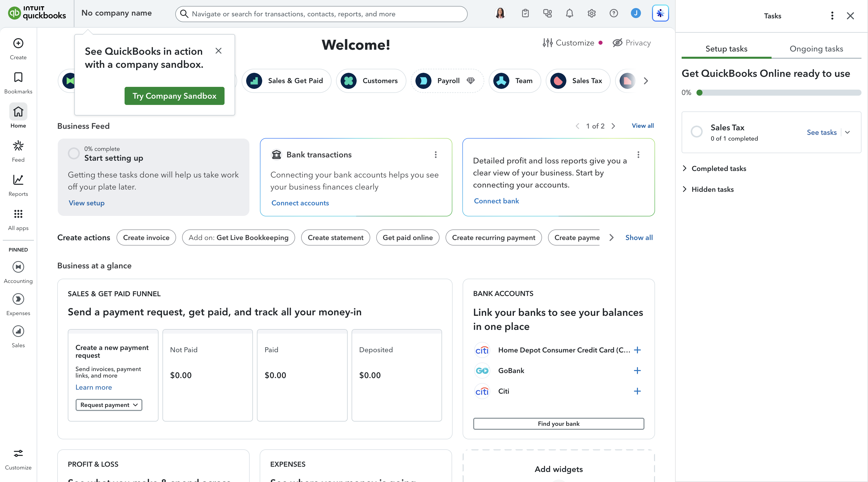Click Create recurring payment action
Viewport: 868px width, 482px height.
(494, 237)
